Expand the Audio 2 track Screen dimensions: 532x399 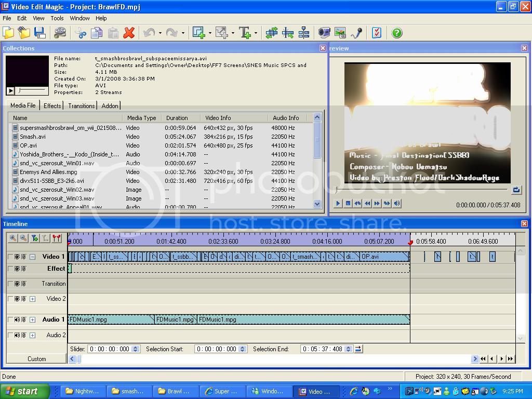point(33,335)
